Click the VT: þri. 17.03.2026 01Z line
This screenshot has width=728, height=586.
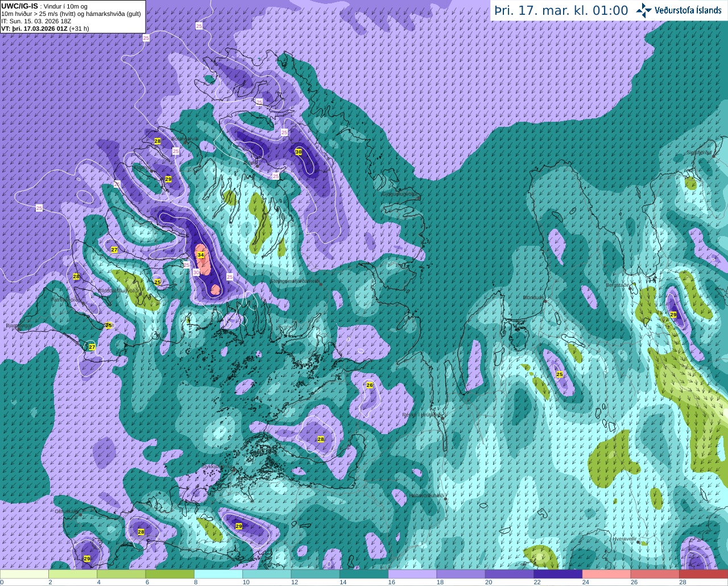(x=45, y=28)
